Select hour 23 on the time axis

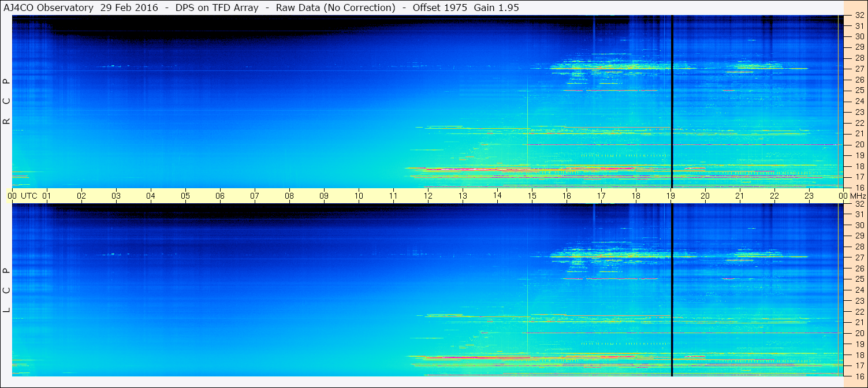(809, 196)
